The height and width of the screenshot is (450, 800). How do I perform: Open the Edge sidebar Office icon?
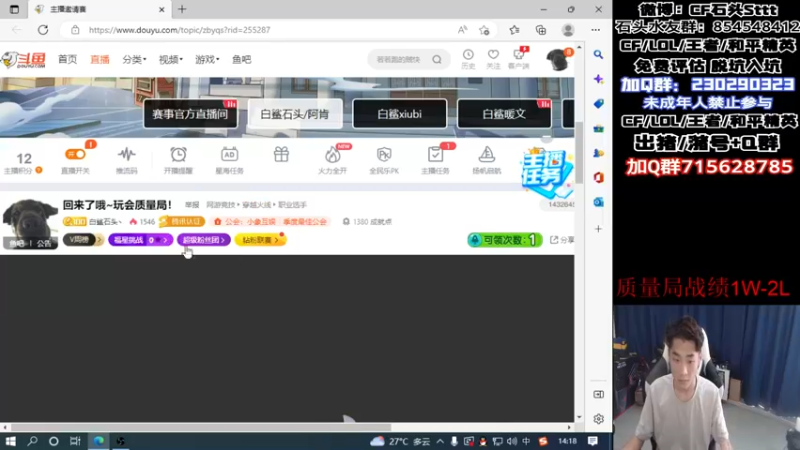coord(598,178)
